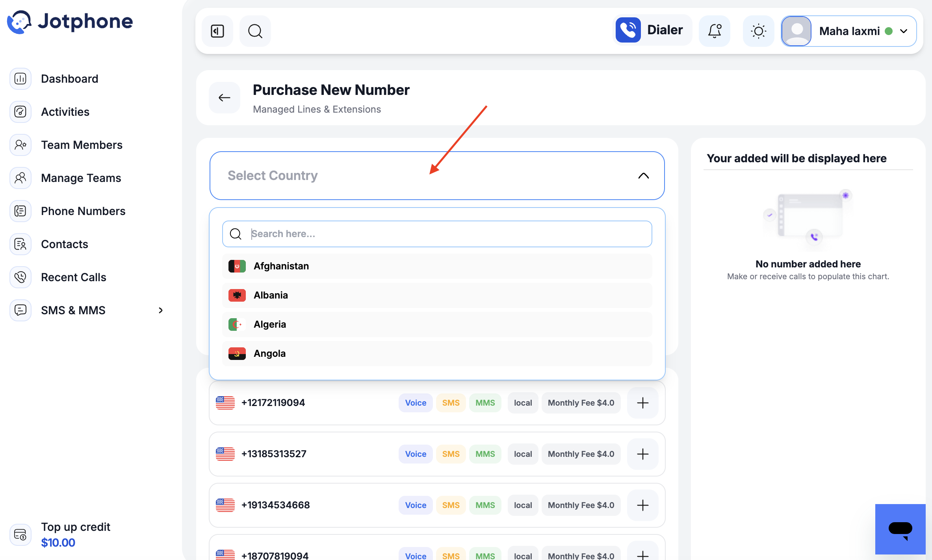Screen dimensions: 932x560
Task: Click the Top up credit wallet icon
Action: (x=20, y=535)
